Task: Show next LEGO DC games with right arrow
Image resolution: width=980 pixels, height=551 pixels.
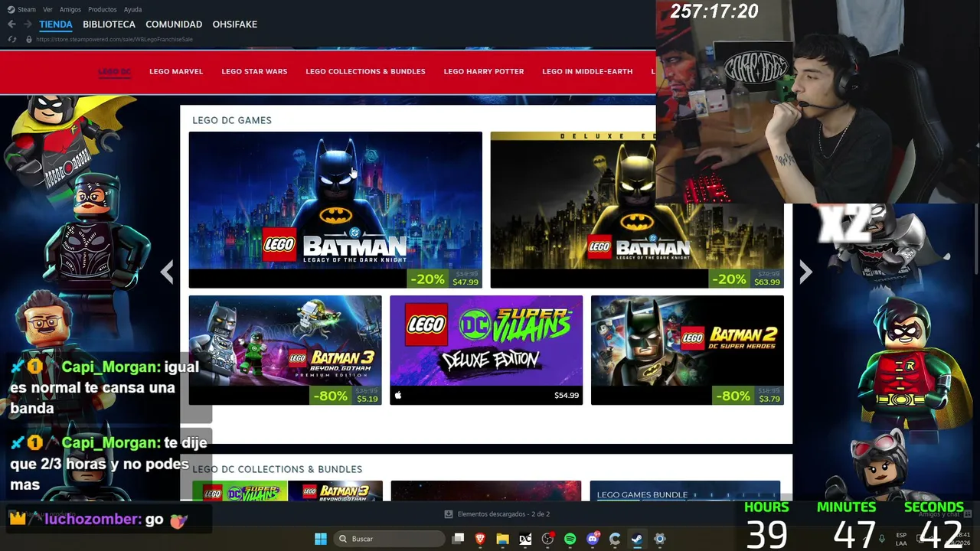Action: pyautogui.click(x=805, y=272)
